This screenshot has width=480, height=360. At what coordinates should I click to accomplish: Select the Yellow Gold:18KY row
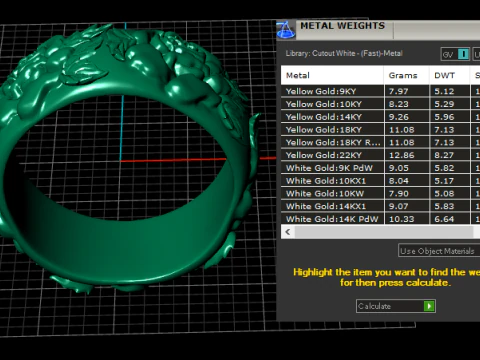(x=380, y=130)
